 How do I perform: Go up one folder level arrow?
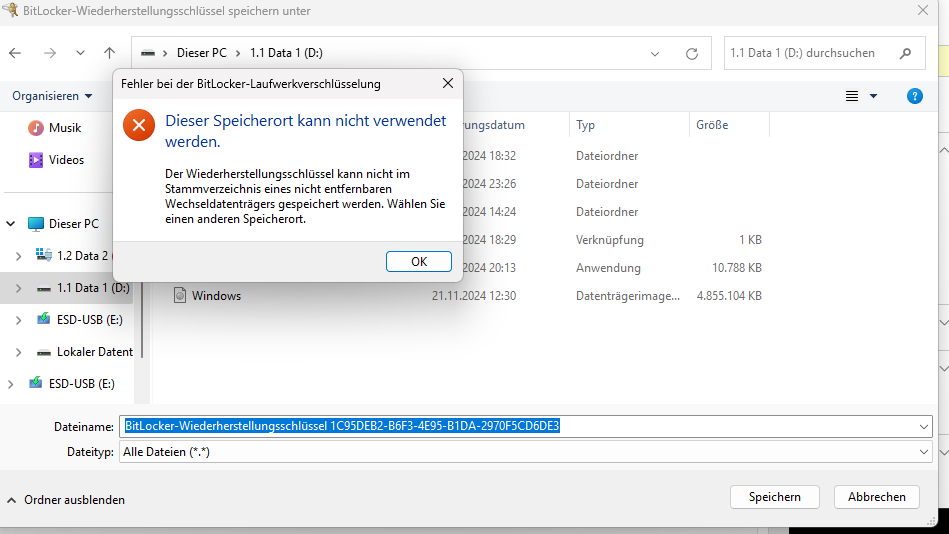(x=109, y=53)
